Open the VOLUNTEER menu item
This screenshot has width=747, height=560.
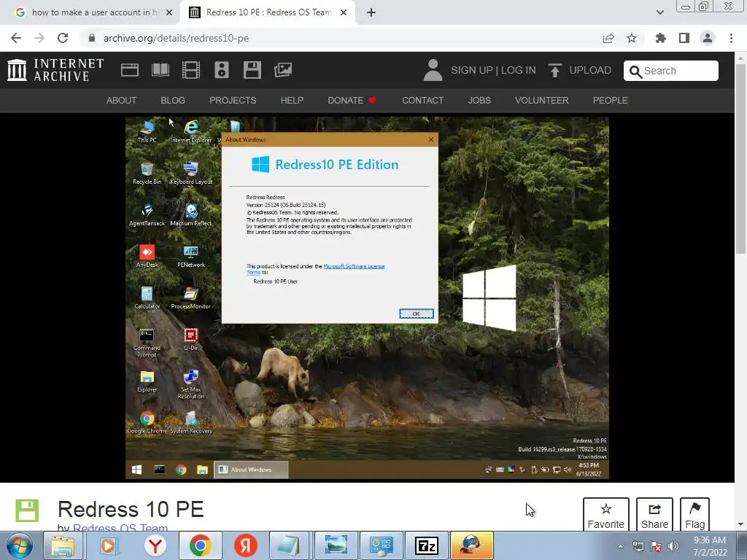click(x=542, y=101)
